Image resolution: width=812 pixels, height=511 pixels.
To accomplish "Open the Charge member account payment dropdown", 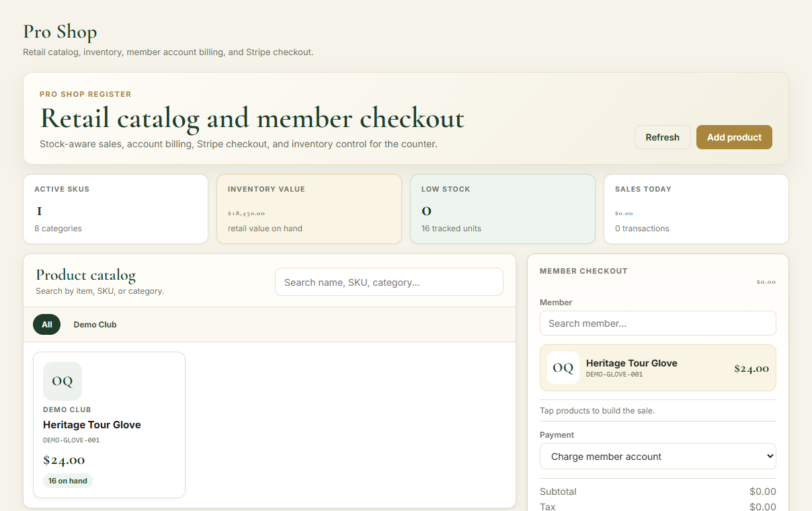I will pyautogui.click(x=658, y=457).
